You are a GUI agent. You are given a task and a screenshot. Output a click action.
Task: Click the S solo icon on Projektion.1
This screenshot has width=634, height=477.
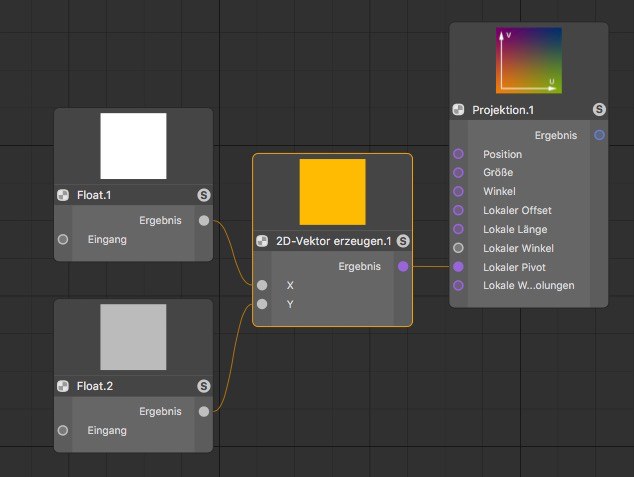[x=599, y=110]
